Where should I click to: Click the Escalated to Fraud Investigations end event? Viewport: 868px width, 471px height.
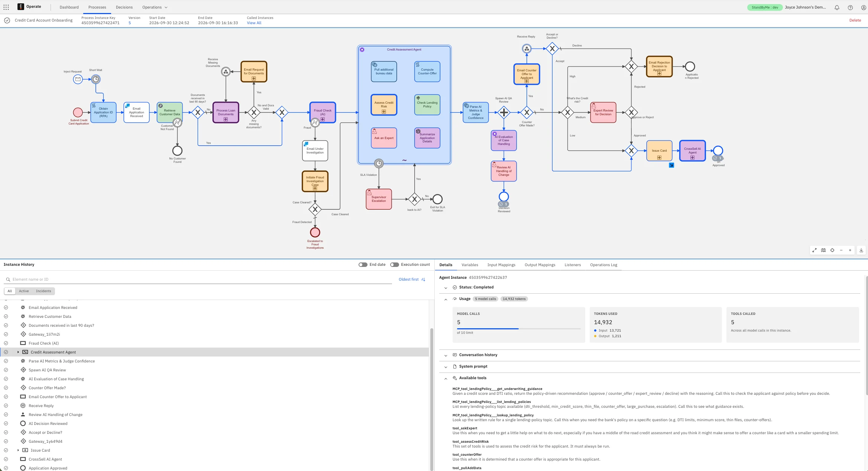click(x=315, y=232)
